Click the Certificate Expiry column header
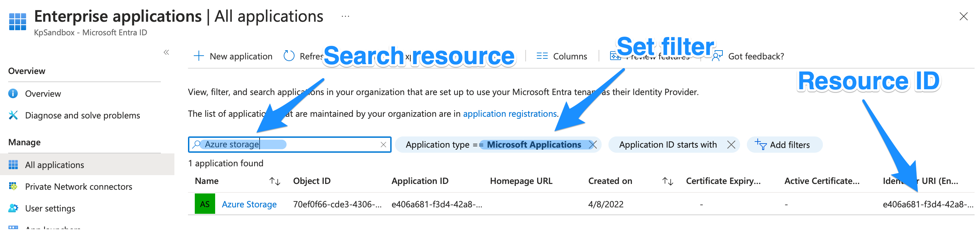 tap(723, 181)
